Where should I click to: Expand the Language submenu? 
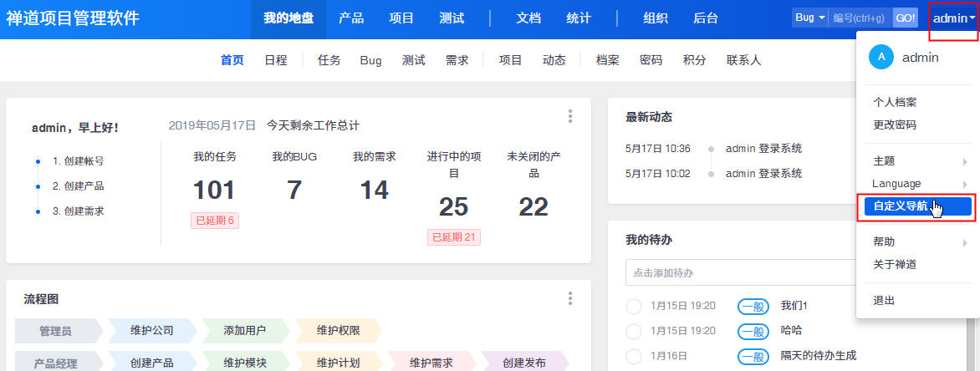[x=917, y=184]
